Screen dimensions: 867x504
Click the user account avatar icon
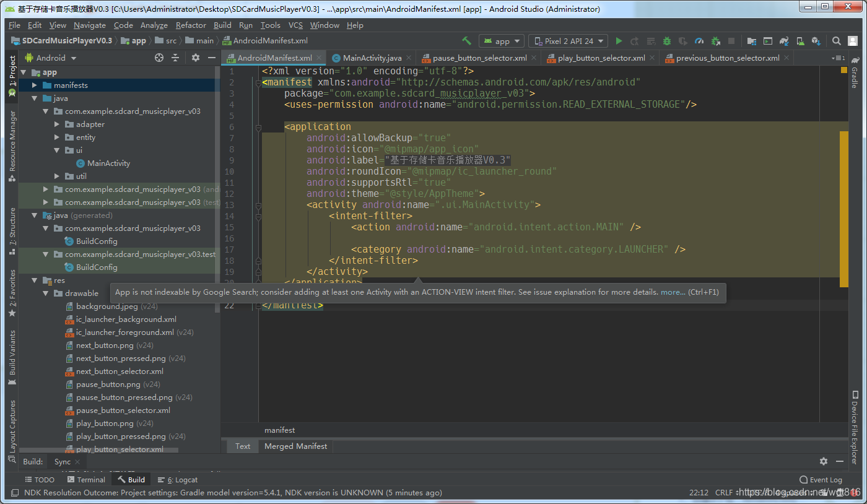(852, 41)
